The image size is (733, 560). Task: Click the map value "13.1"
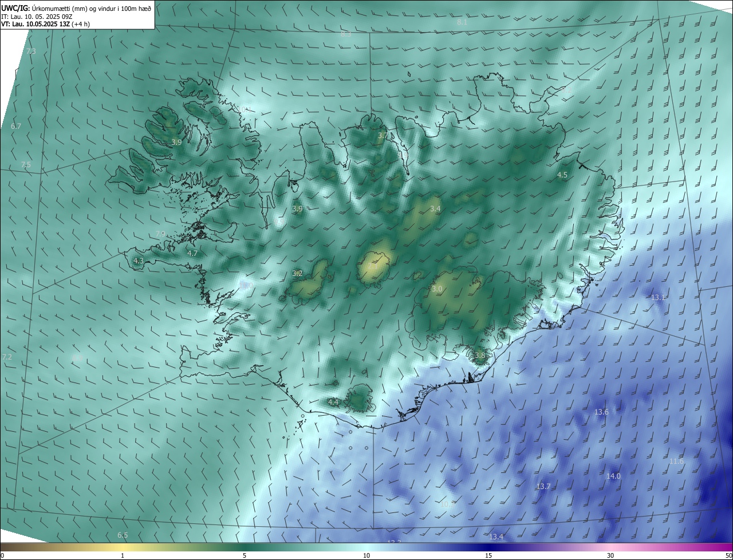[659, 298]
